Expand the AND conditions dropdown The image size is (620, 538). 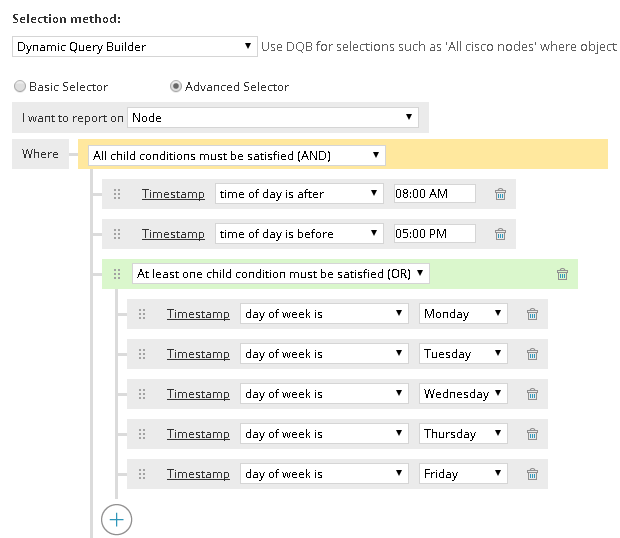(236, 156)
